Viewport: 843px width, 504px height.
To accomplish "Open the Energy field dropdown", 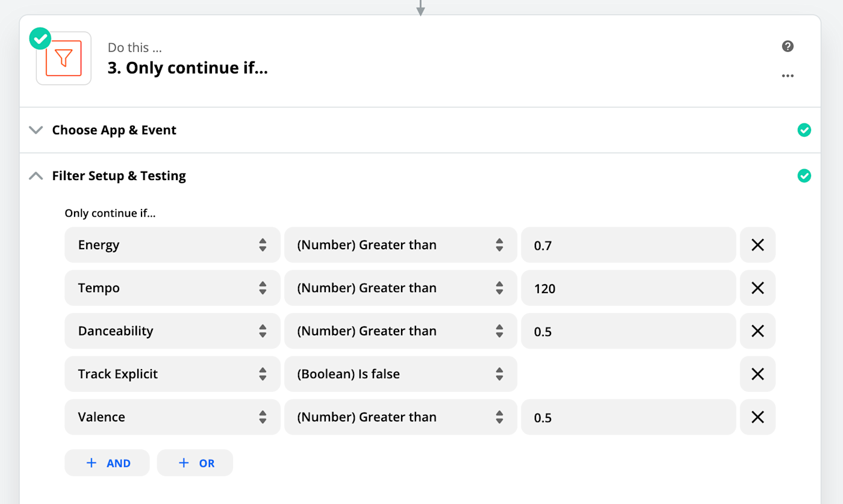I will pyautogui.click(x=172, y=245).
